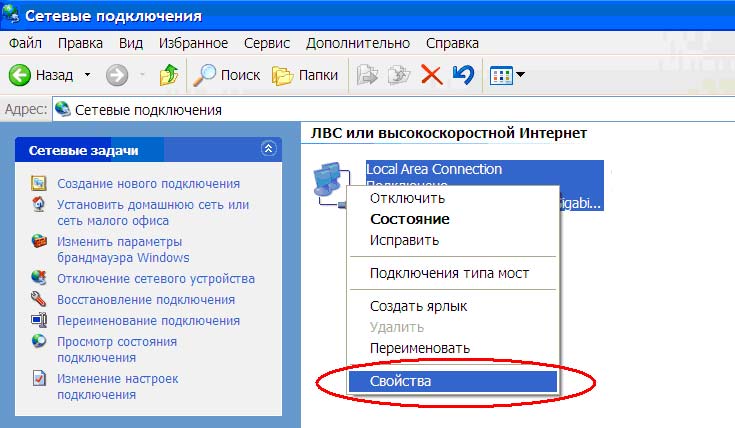Toggle the Folders (Папки) pane button
This screenshot has height=428, width=735.
pyautogui.click(x=307, y=75)
